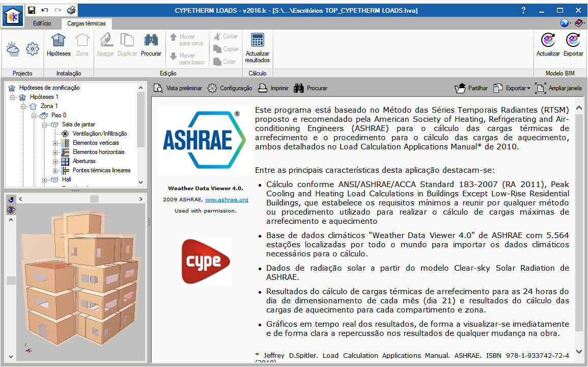
Task: Toggle the eye visibility icon in 3D view
Action: pyautogui.click(x=11, y=210)
